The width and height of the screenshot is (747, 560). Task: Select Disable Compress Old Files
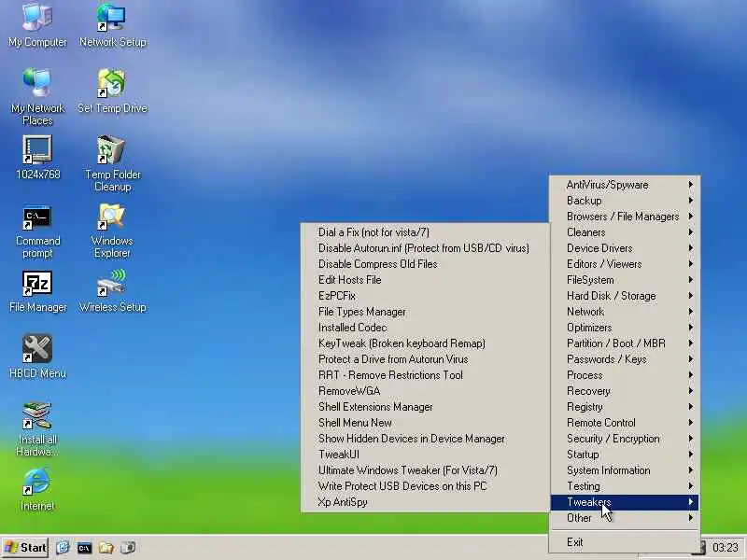tap(426, 264)
